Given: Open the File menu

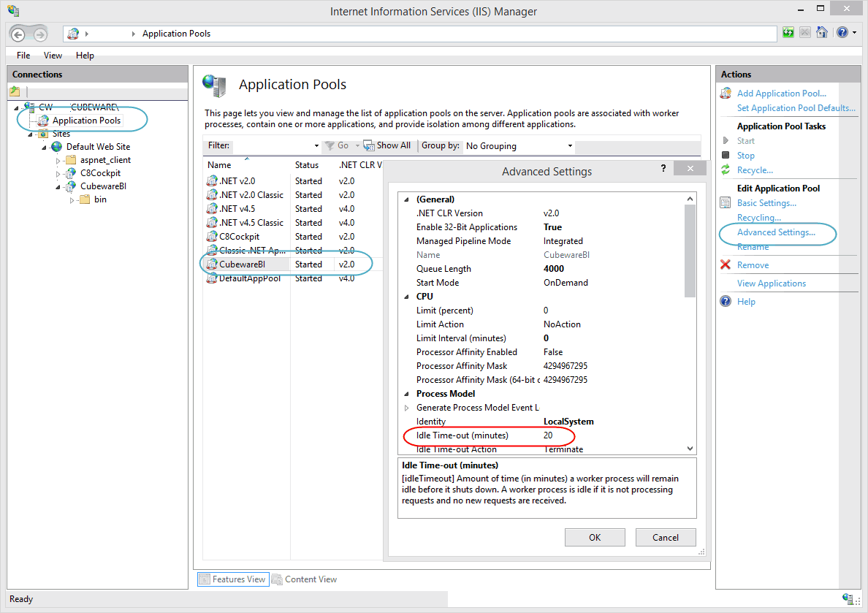Looking at the screenshot, I should 23,56.
